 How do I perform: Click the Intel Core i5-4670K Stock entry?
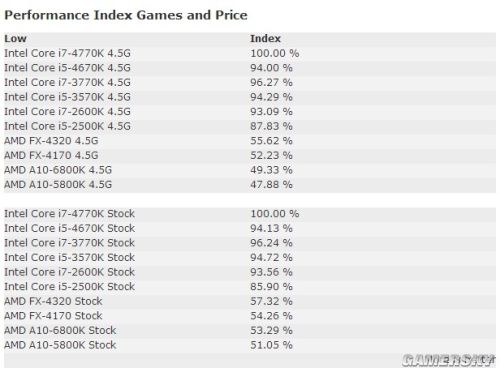pos(69,229)
